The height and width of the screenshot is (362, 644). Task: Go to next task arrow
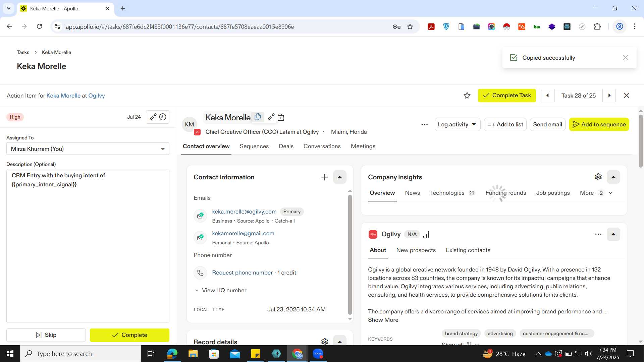609,96
